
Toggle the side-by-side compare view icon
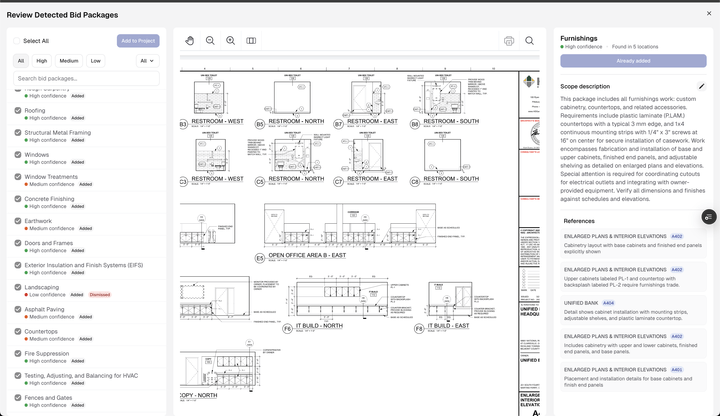(251, 41)
